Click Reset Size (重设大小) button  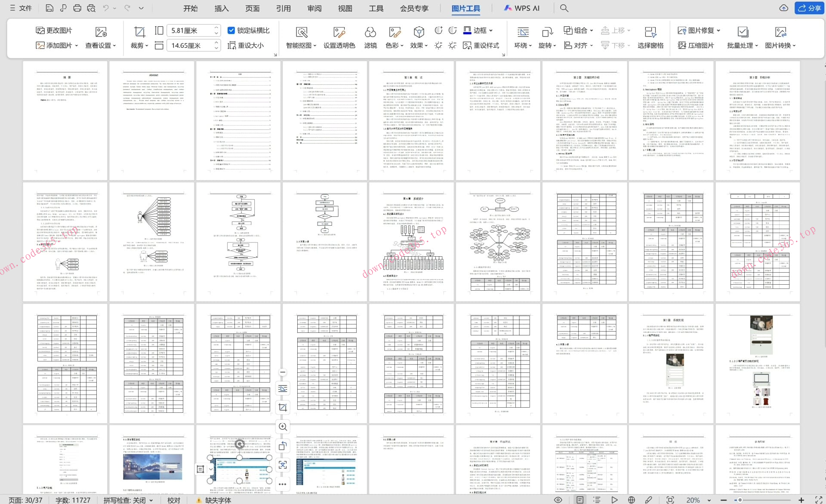point(246,46)
